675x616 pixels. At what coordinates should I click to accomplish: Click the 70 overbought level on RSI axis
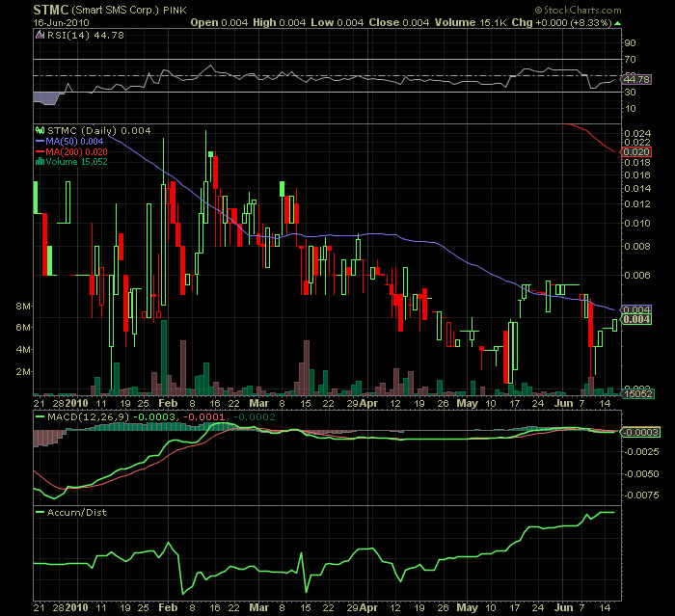click(631, 60)
